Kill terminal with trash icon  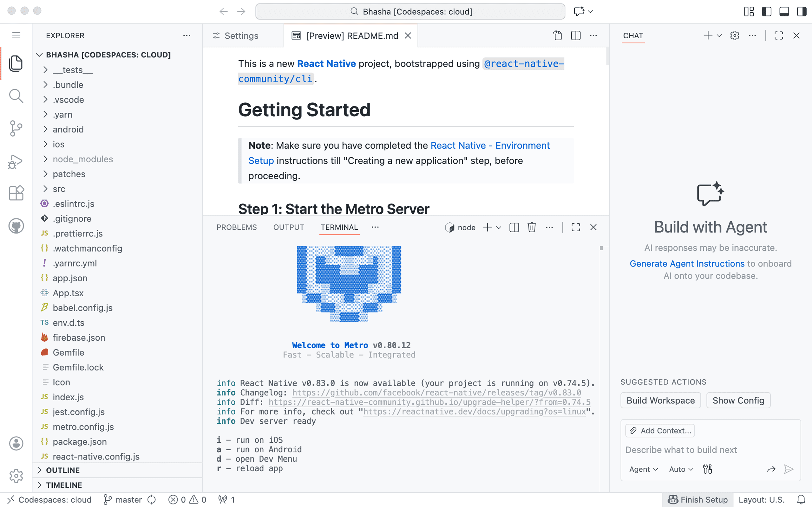532,227
